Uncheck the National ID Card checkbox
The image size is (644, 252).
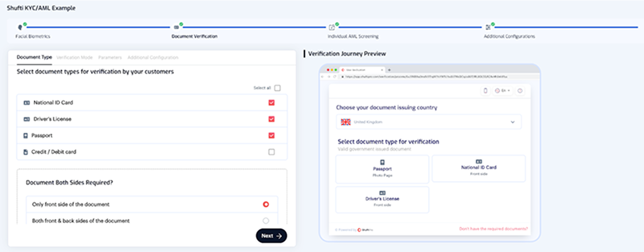pos(272,103)
